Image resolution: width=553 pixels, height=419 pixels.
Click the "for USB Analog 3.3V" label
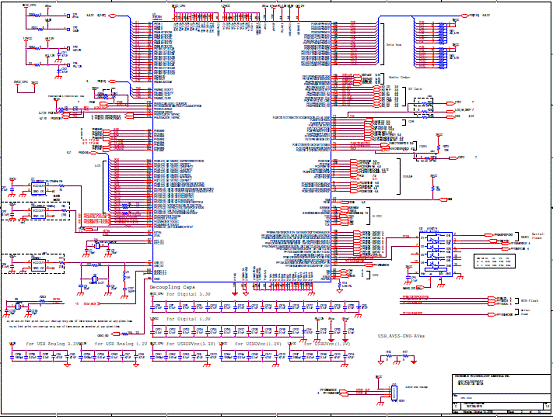click(55, 344)
